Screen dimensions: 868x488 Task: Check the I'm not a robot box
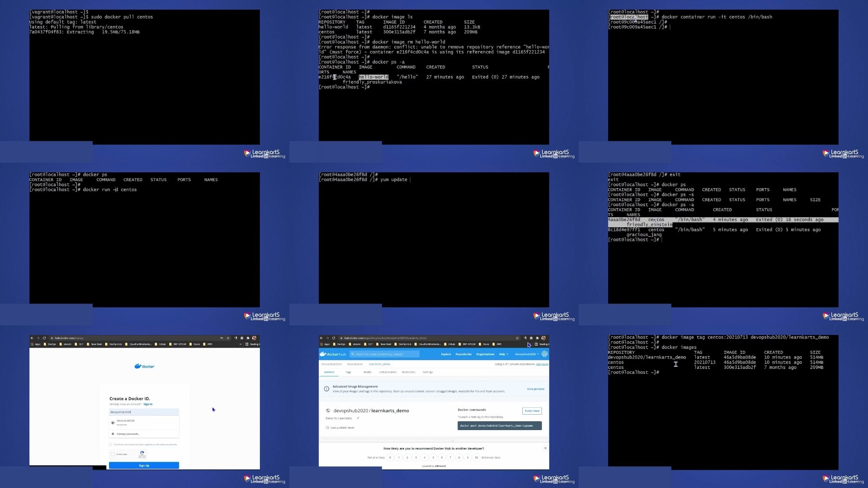tap(113, 454)
